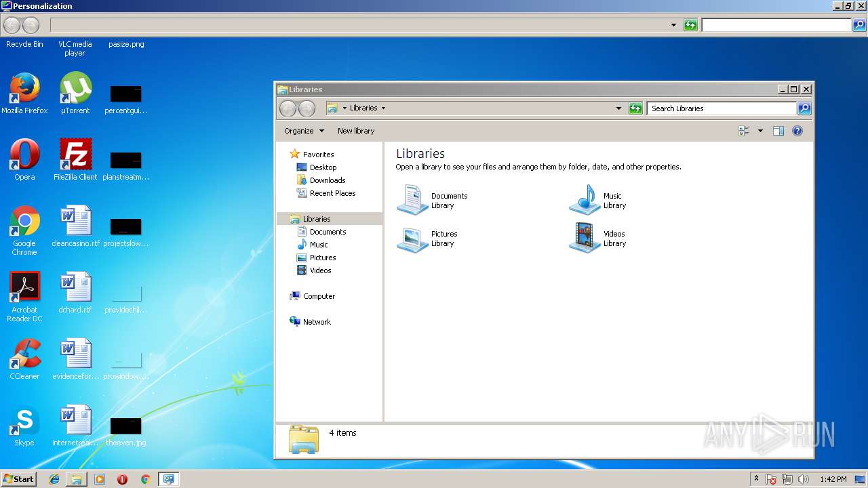The height and width of the screenshot is (488, 868).
Task: Click network tray icon
Action: pos(787,479)
